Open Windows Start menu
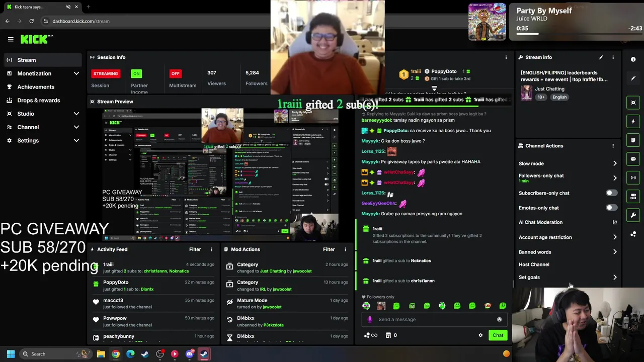This screenshot has height=362, width=644. [x=11, y=354]
